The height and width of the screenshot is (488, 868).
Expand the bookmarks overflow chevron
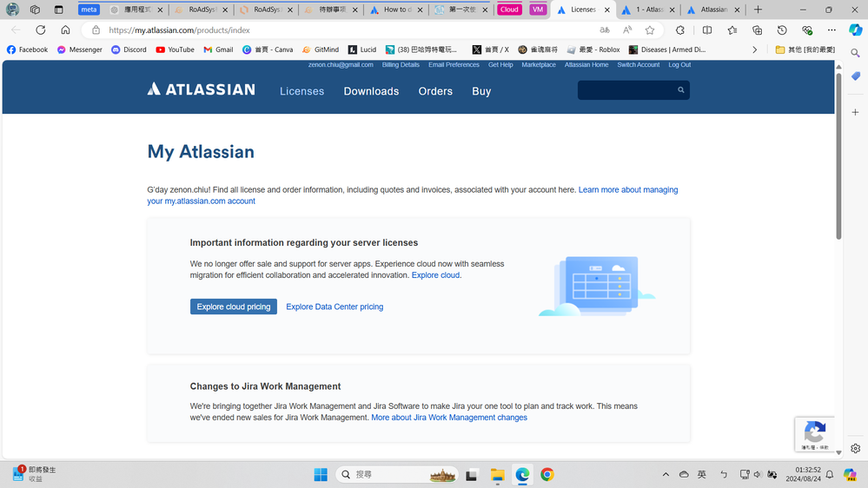(754, 49)
